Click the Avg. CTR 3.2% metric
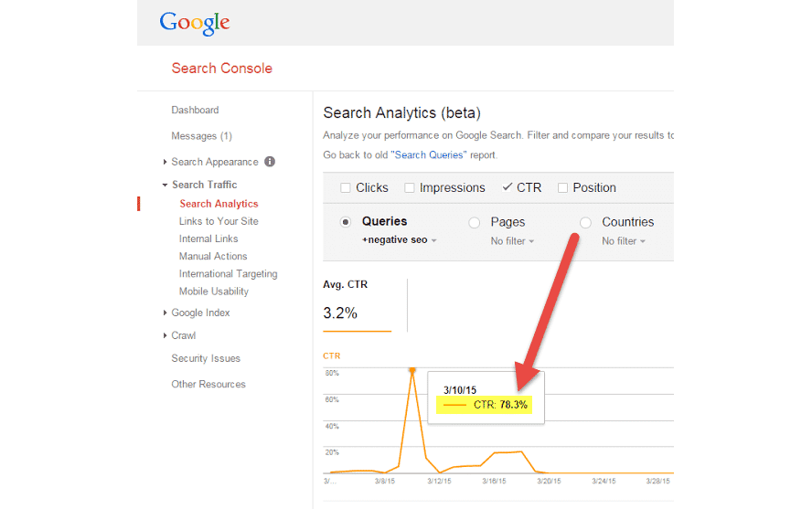812x509 pixels. [x=357, y=304]
